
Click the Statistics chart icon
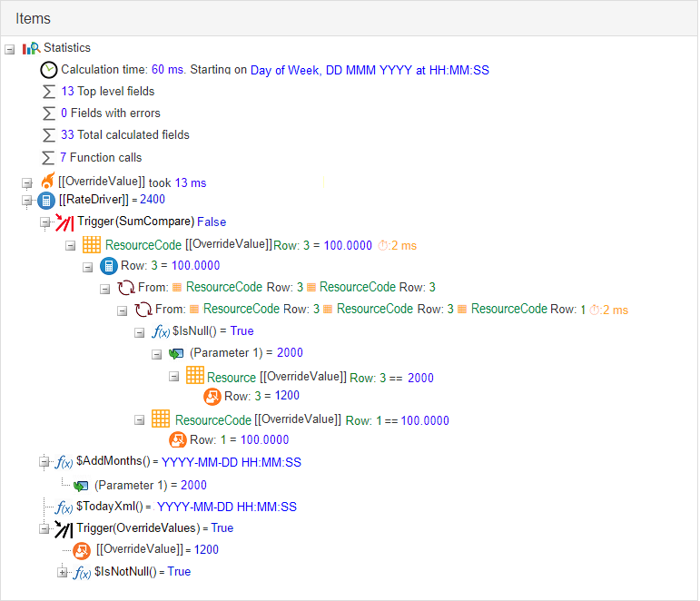pos(31,48)
